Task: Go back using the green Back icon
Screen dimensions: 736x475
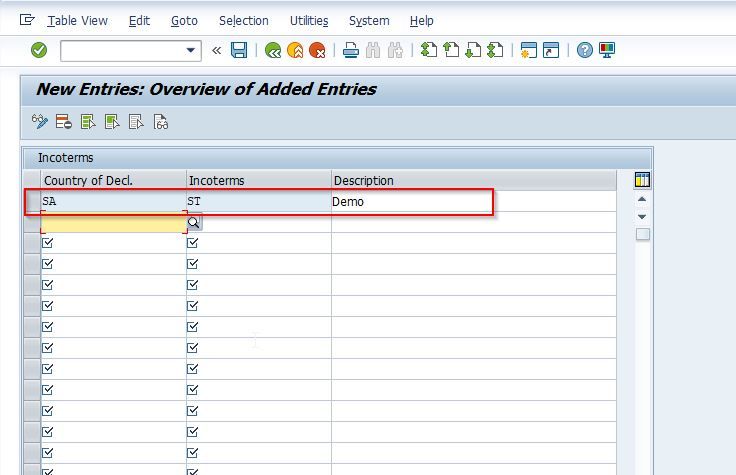Action: [273, 50]
